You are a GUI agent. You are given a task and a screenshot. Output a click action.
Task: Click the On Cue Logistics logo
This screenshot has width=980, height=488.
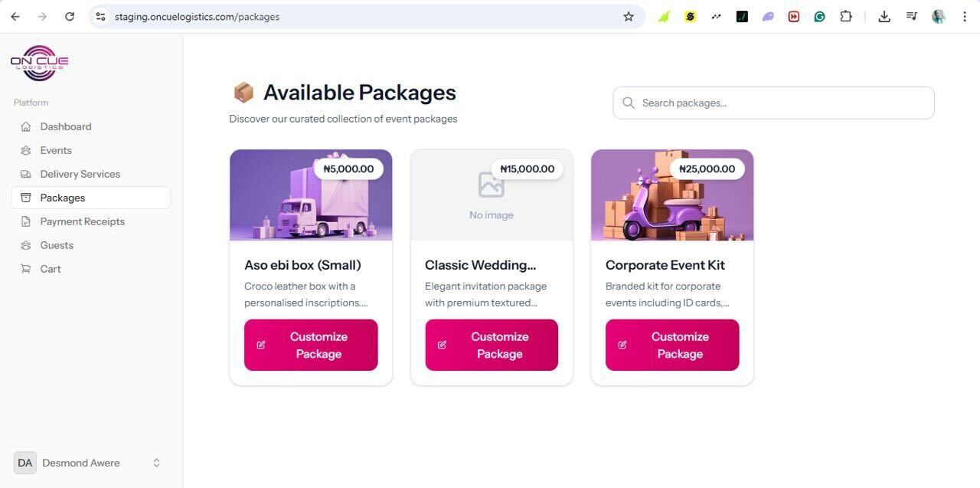[x=39, y=63]
